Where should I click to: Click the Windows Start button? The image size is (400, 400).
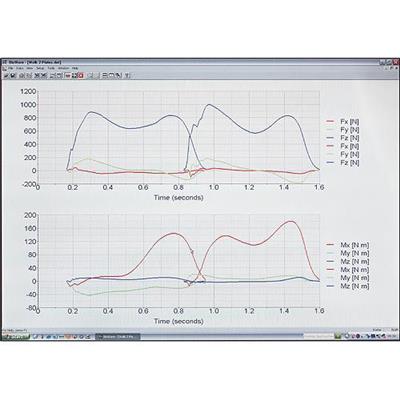[16, 337]
